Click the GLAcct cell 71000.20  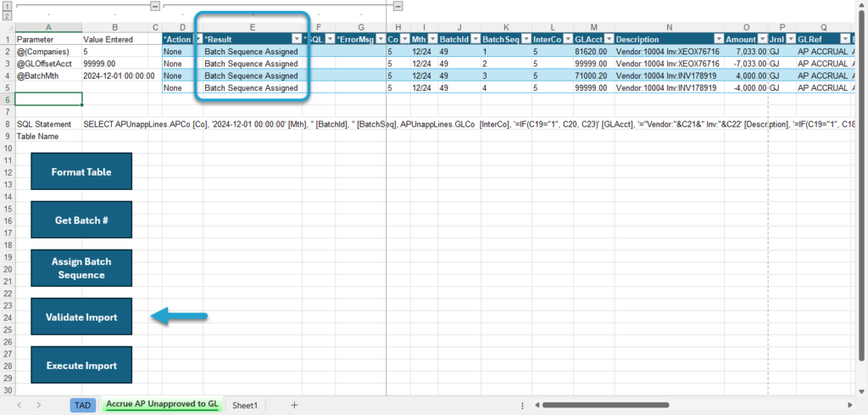[594, 76]
